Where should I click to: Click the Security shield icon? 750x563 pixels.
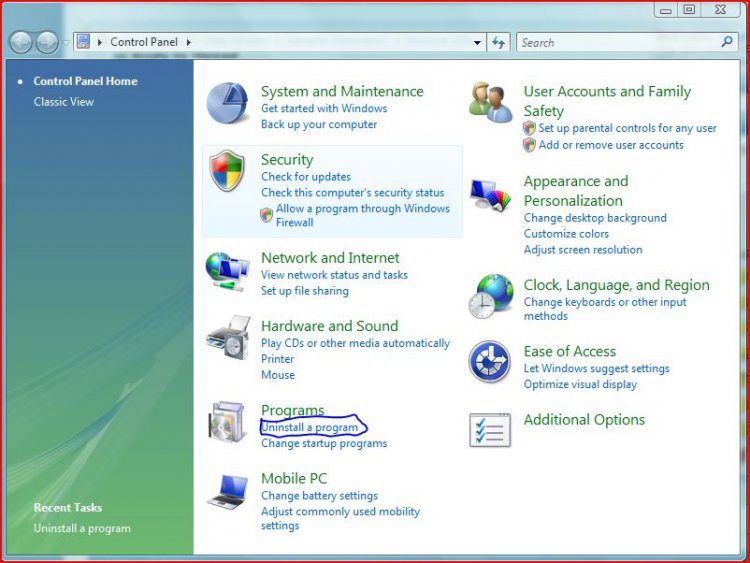(227, 170)
